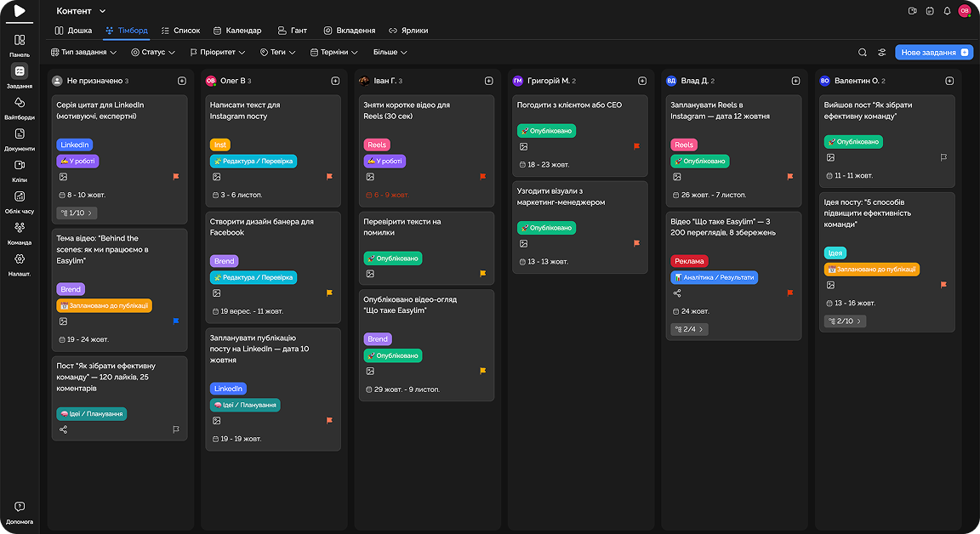Open the Вайтборди section in the sidebar
This screenshot has height=534, width=980.
click(x=20, y=106)
